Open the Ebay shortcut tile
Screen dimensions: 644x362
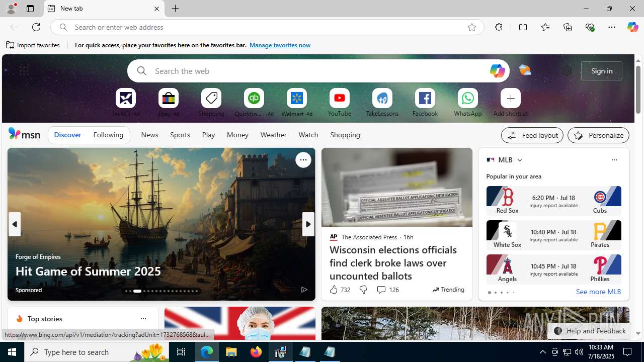(169, 99)
